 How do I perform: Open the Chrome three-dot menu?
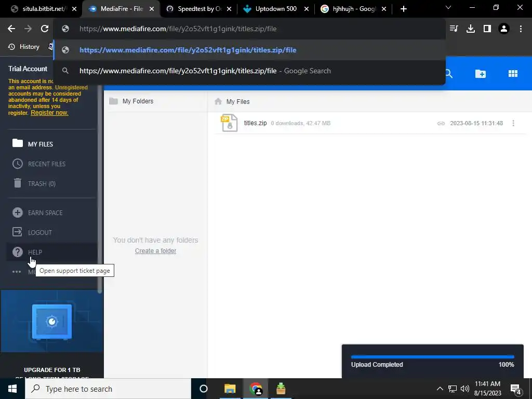(x=521, y=29)
